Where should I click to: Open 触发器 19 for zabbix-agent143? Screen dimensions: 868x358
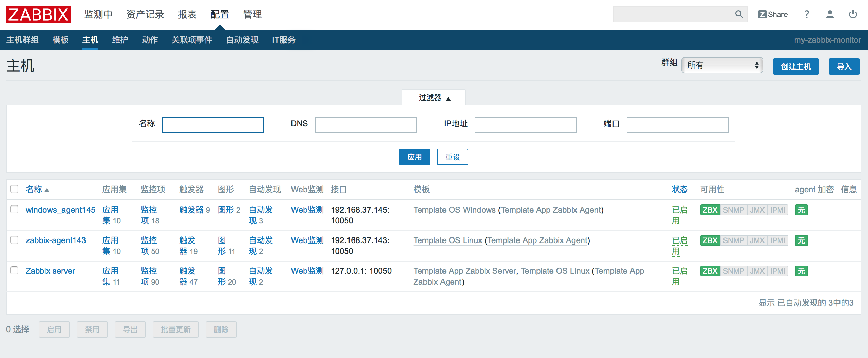(188, 246)
